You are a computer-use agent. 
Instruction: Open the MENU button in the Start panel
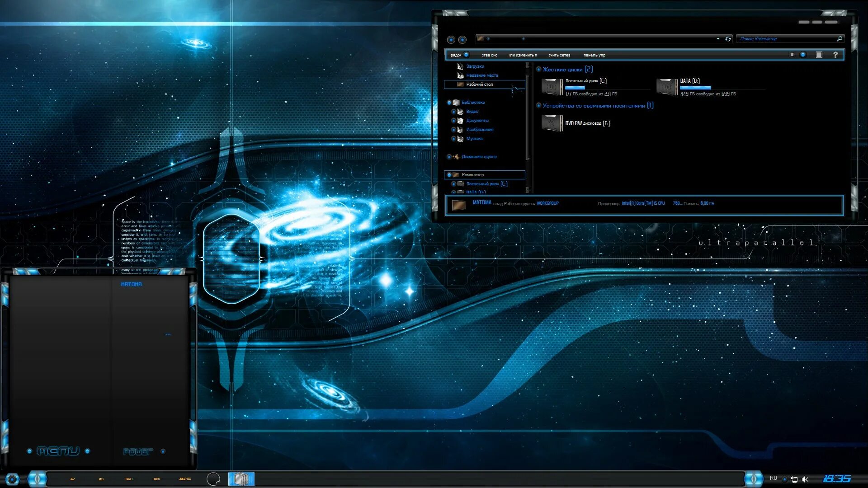(x=58, y=451)
